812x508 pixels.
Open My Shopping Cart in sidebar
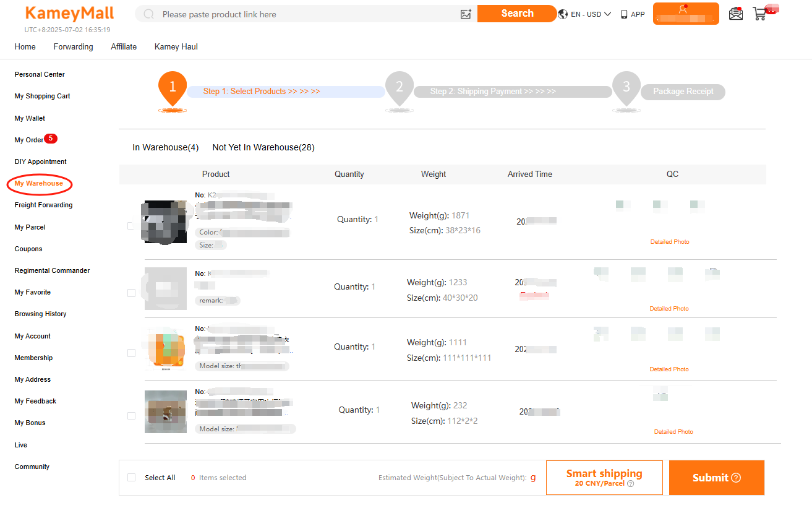[42, 96]
